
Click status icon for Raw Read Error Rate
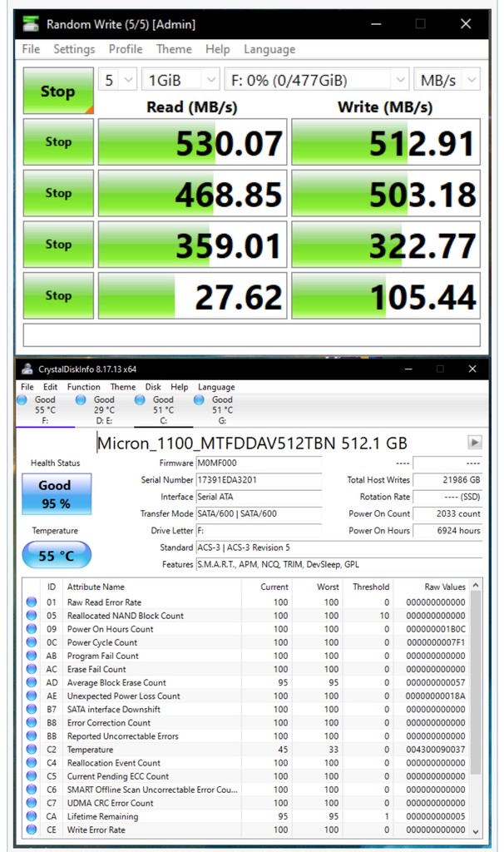[32, 602]
